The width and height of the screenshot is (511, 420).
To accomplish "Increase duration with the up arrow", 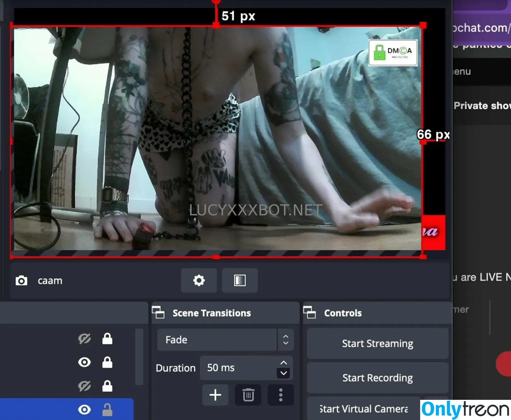I will [284, 363].
